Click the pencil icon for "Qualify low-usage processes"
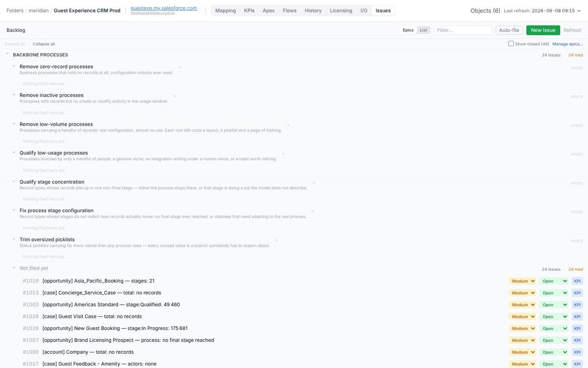The height and width of the screenshot is (368, 588). 283,154
